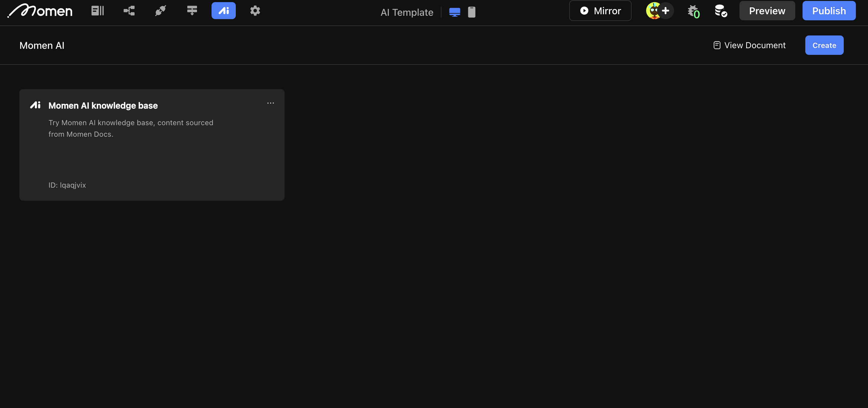The image size is (868, 408).
Task: Click the Momen logo
Action: tap(40, 11)
